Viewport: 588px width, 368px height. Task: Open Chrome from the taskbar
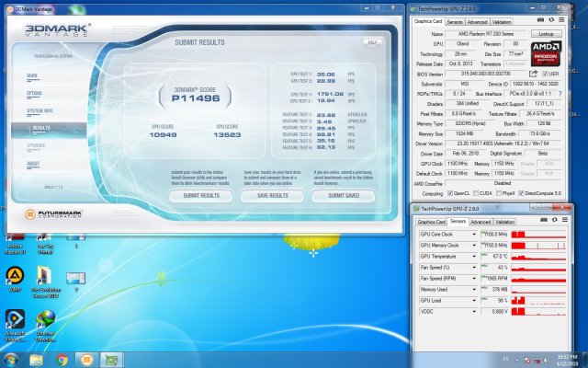[x=62, y=359]
